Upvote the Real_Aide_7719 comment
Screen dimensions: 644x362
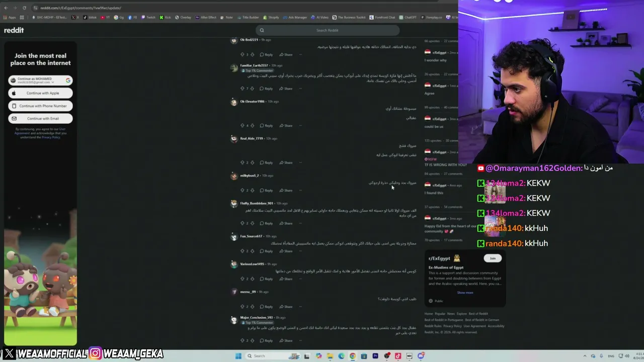click(242, 162)
